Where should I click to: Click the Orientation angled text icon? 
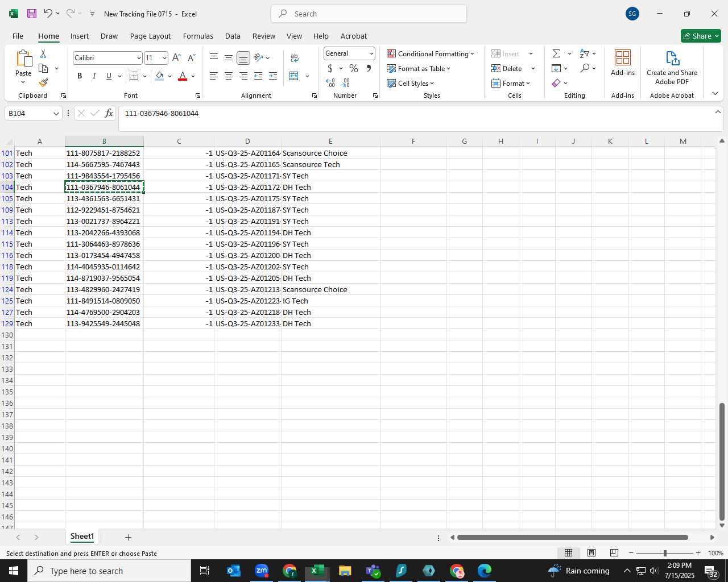click(259, 57)
